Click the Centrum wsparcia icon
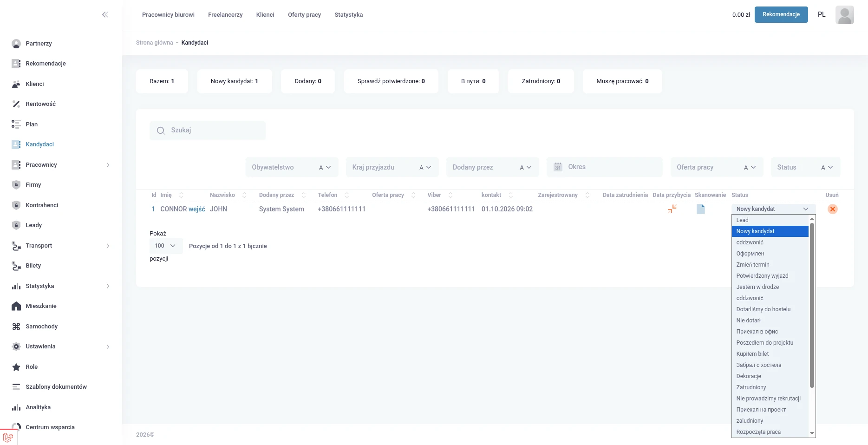This screenshot has width=868, height=445. tap(16, 427)
